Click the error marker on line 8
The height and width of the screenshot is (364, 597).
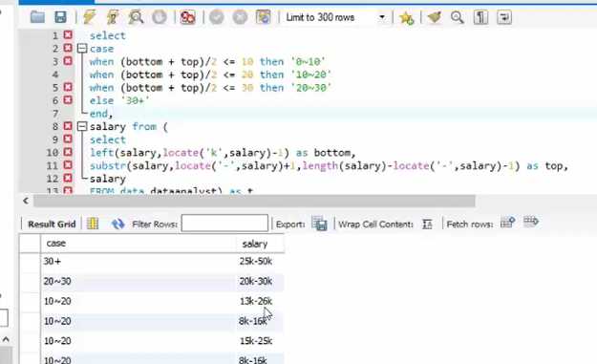click(x=68, y=126)
